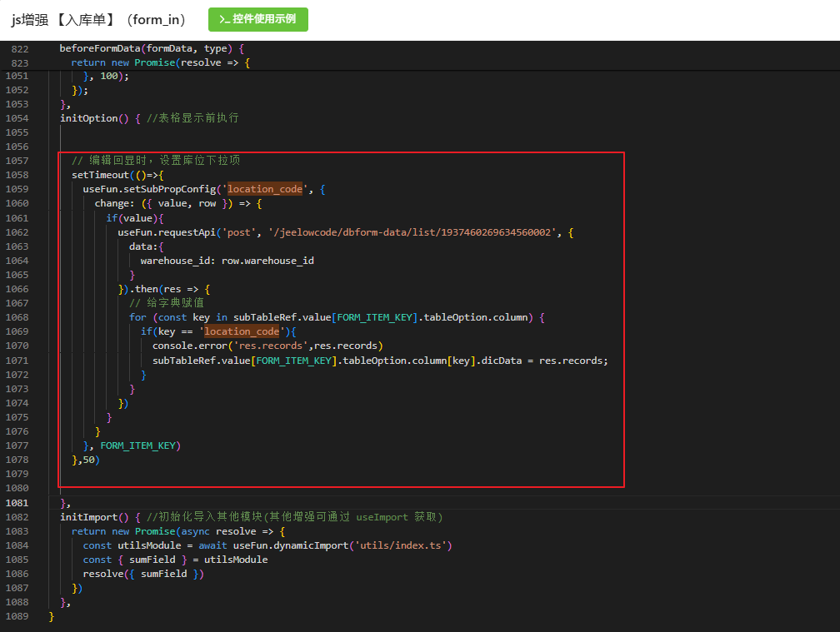
Task: Click line number 1089 in gutter
Action: click(17, 616)
